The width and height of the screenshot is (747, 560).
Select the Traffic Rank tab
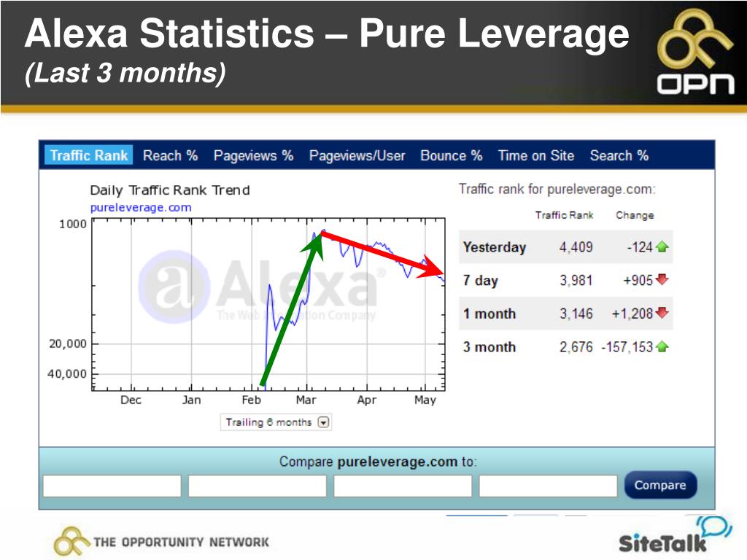(x=88, y=156)
